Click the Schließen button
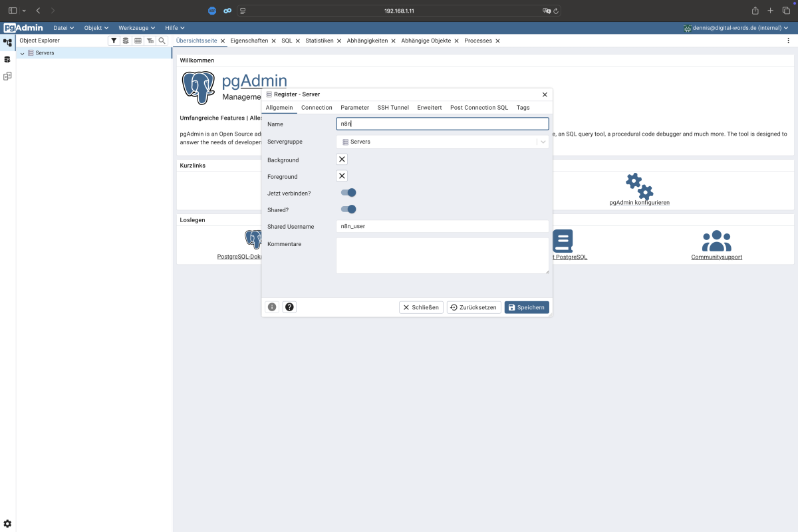The height and width of the screenshot is (532, 798). tap(421, 307)
